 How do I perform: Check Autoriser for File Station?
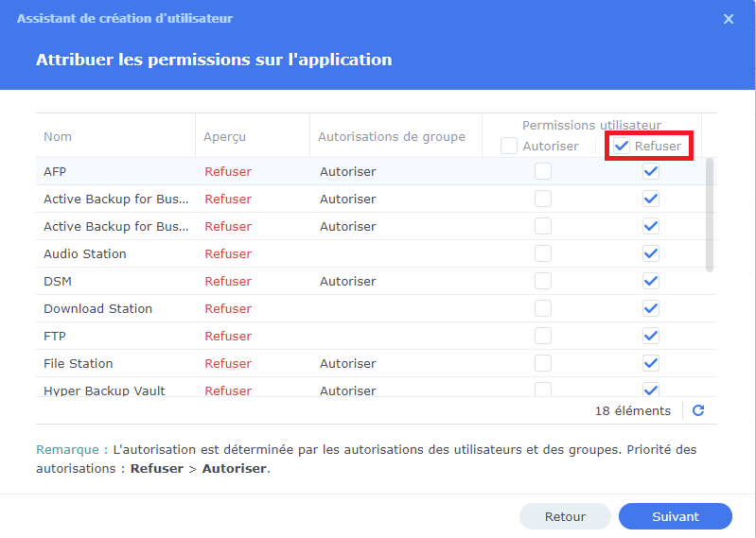click(x=543, y=363)
